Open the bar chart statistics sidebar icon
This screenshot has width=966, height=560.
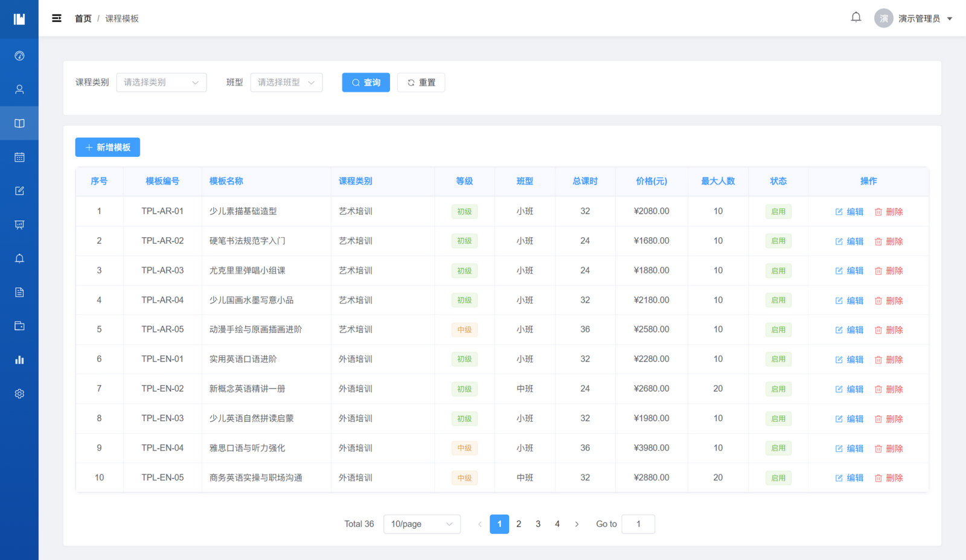[x=19, y=360]
